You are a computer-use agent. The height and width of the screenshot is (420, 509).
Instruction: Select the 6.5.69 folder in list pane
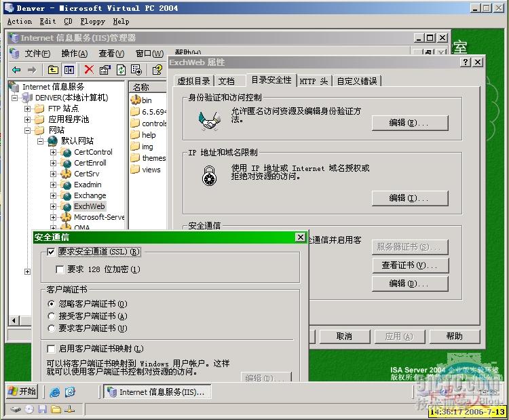click(x=149, y=112)
